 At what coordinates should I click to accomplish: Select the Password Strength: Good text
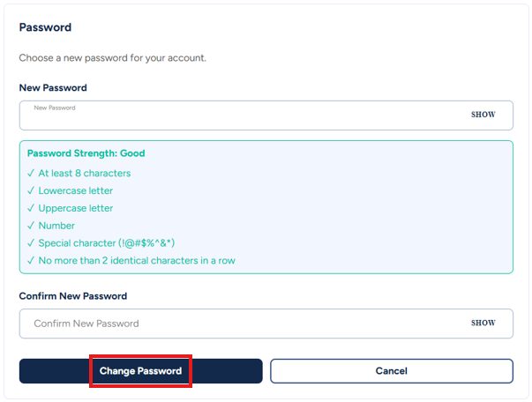click(86, 153)
